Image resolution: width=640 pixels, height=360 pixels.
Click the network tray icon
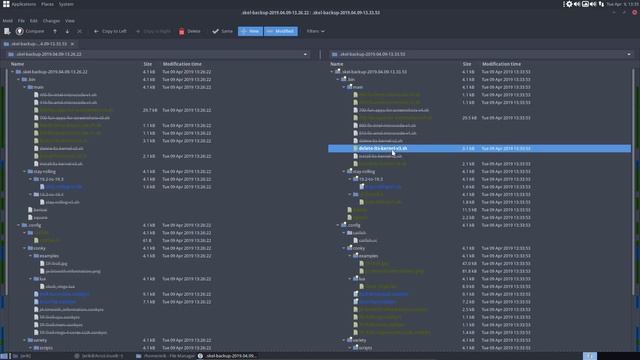(x=601, y=4)
